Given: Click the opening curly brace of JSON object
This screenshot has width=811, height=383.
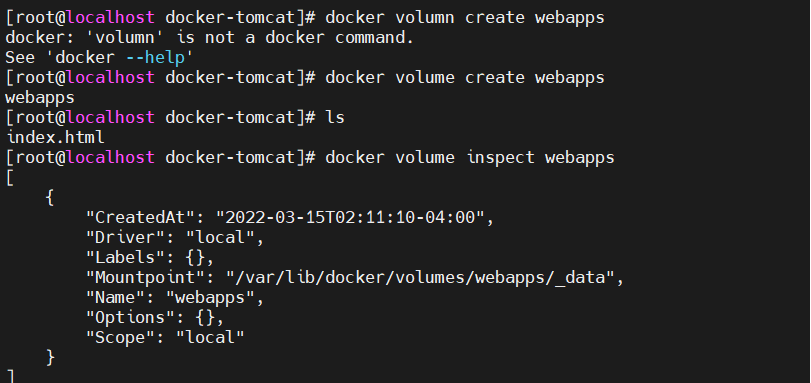Looking at the screenshot, I should click(50, 198).
